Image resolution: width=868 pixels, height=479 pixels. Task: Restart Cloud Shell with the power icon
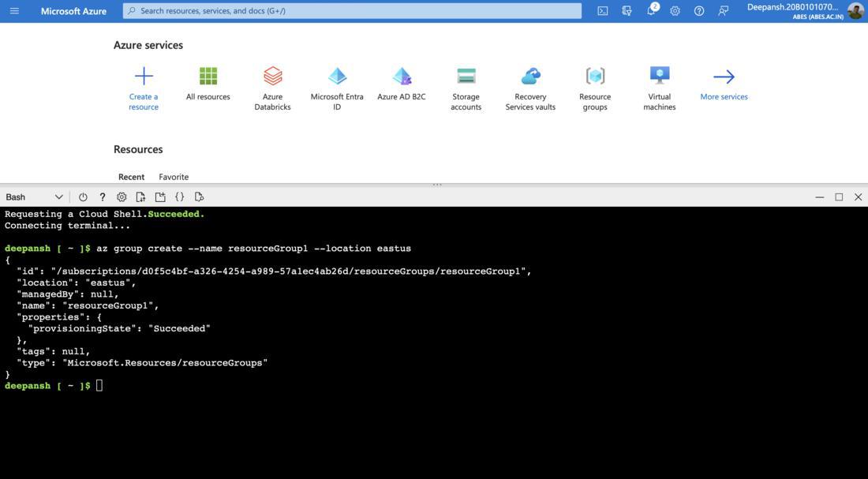[83, 197]
